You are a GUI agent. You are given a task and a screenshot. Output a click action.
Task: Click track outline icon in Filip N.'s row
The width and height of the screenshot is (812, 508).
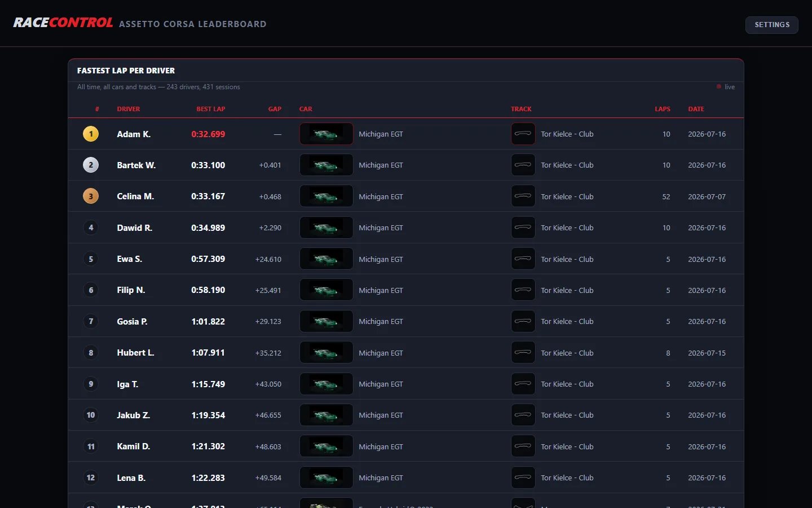[x=523, y=290]
